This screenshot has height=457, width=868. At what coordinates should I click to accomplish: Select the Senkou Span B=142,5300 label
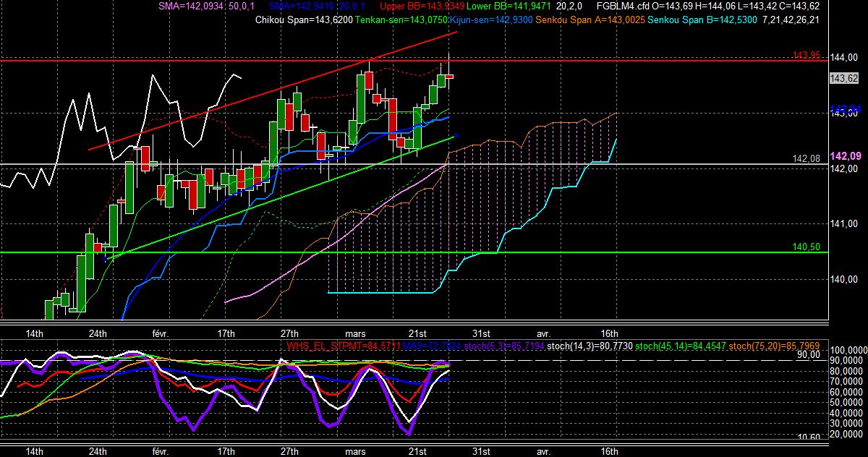click(701, 20)
